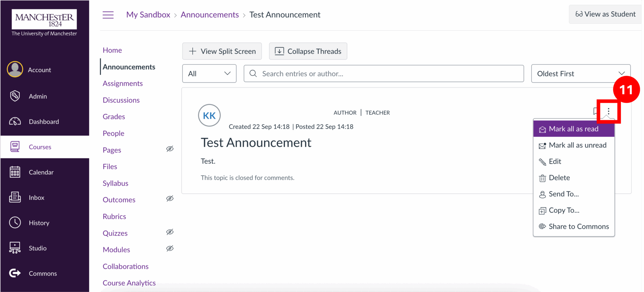Viewport: 644px width, 292px height.
Task: Open the Inbox from the sidebar
Action: point(15,197)
